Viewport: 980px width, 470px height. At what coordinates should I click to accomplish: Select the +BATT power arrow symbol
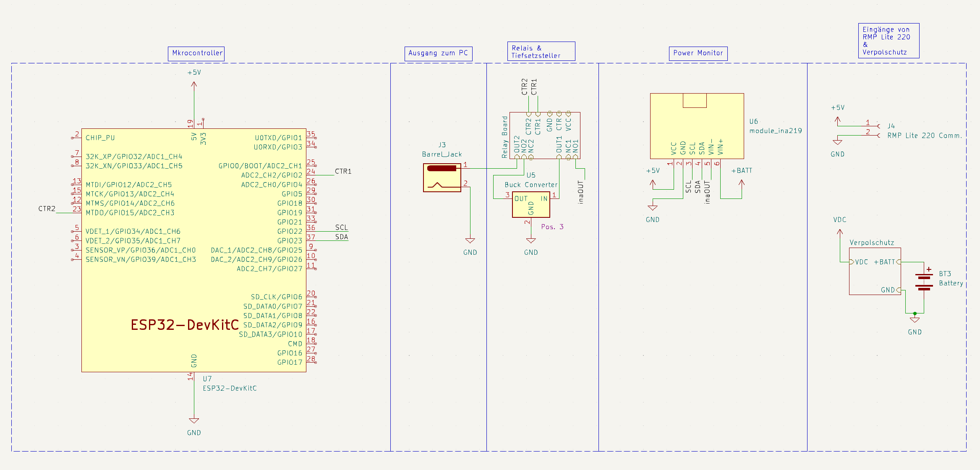pyautogui.click(x=742, y=183)
